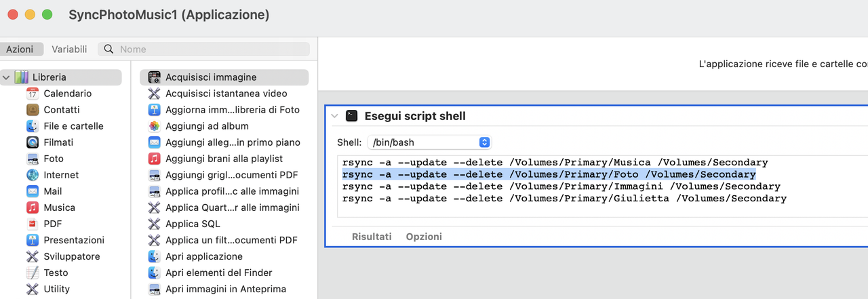Screen dimensions: 868x299
Task: Select the Calendario library icon
Action: tap(33, 94)
